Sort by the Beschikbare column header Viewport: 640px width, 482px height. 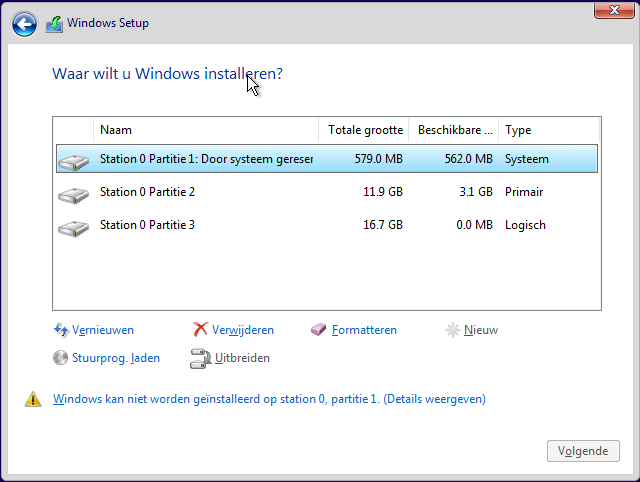[x=453, y=130]
